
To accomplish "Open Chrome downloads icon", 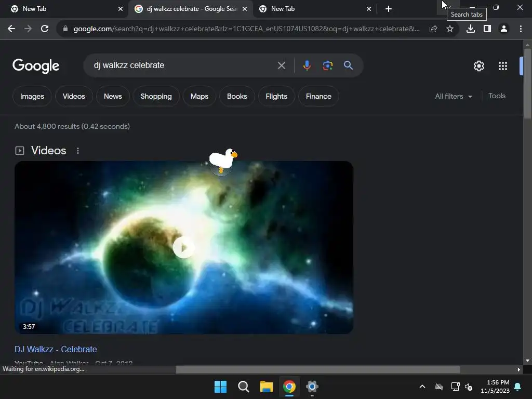I will 471,29.
